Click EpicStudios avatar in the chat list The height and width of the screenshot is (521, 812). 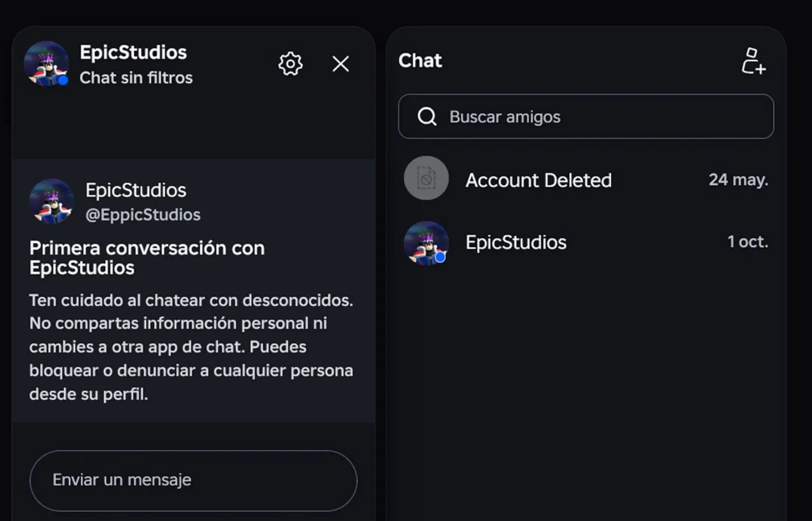click(426, 243)
